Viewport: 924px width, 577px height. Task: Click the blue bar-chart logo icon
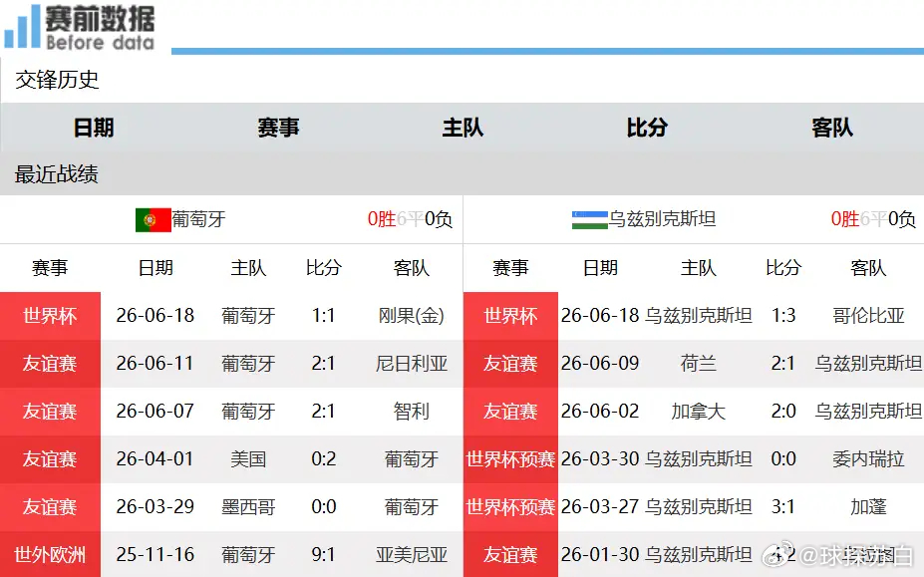coord(21,27)
